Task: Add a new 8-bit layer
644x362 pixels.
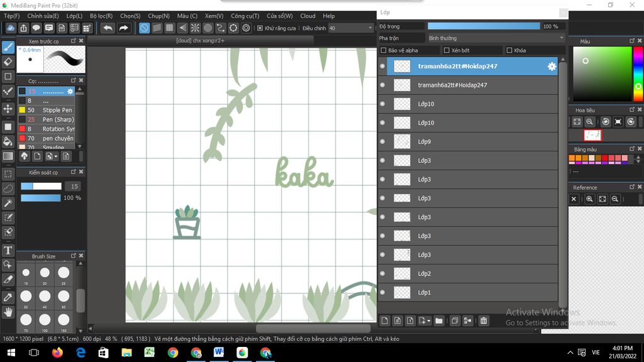Action: 397,321
